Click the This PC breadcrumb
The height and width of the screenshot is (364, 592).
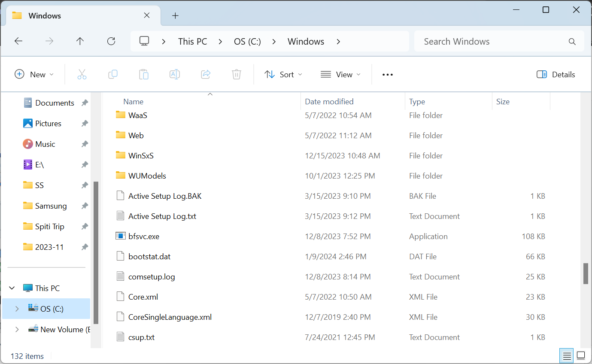pos(193,42)
